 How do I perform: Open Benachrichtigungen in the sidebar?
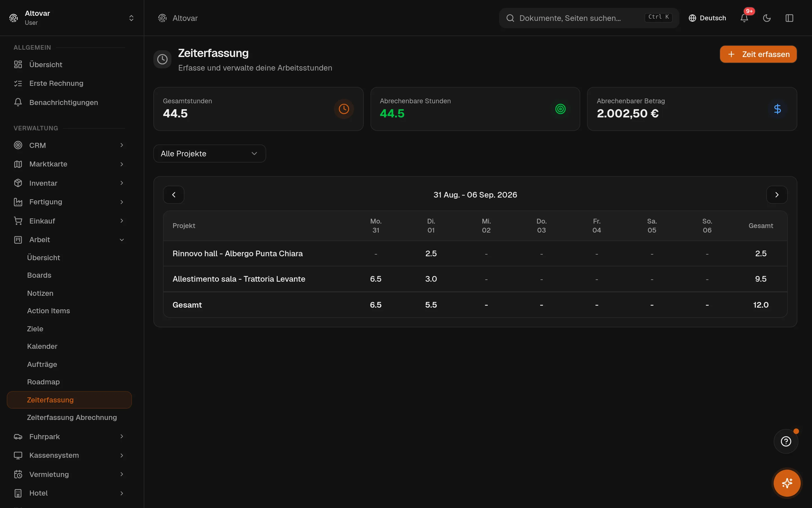[x=69, y=102]
